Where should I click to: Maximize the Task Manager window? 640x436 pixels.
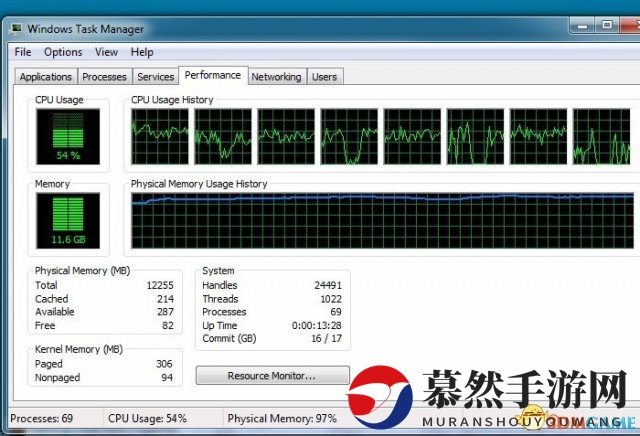pos(607,25)
